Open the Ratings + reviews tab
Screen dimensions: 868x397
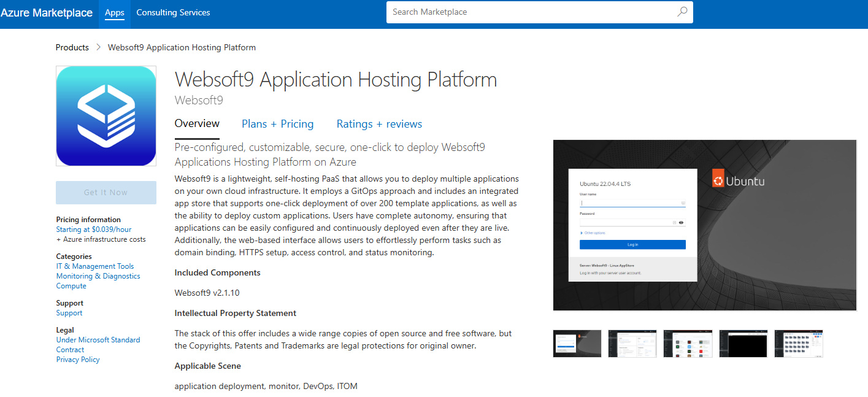378,124
